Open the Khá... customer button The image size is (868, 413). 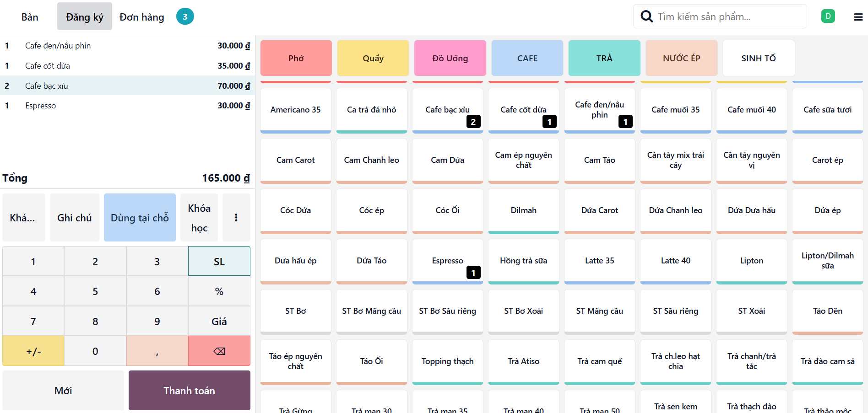[x=23, y=218]
